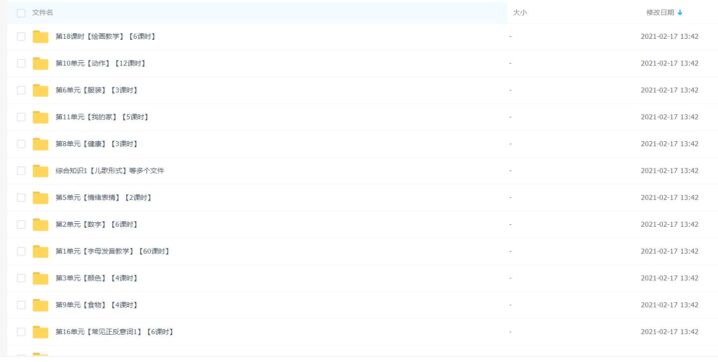Check the box for 第10单元【动作】
Image resolution: width=718 pixels, height=362 pixels.
tap(21, 63)
